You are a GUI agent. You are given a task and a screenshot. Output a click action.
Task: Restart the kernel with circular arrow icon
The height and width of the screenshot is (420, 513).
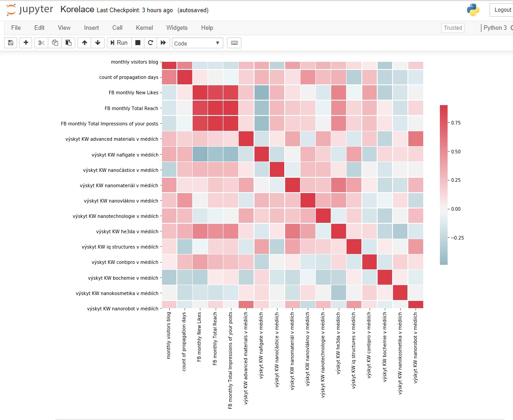150,43
